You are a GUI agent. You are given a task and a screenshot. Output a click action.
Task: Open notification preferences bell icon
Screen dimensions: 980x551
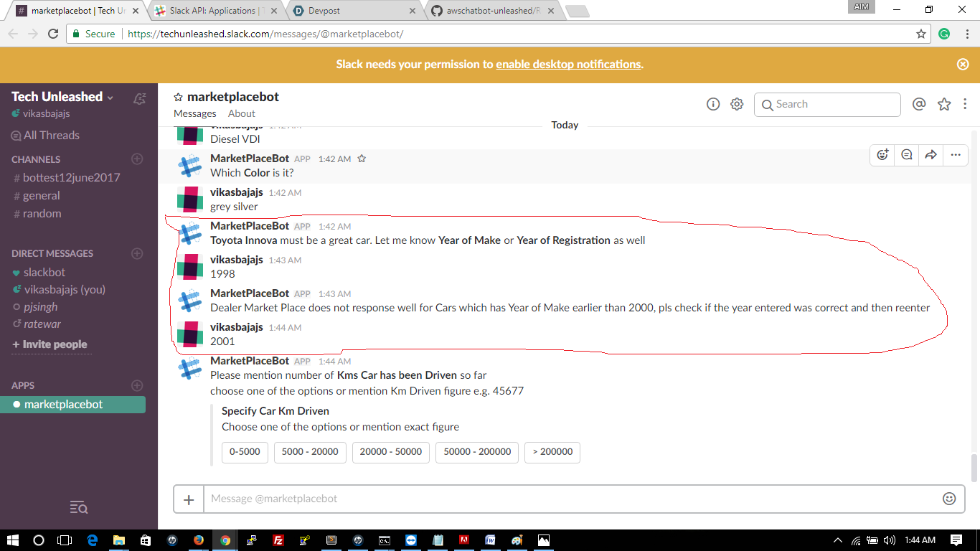[x=140, y=98]
